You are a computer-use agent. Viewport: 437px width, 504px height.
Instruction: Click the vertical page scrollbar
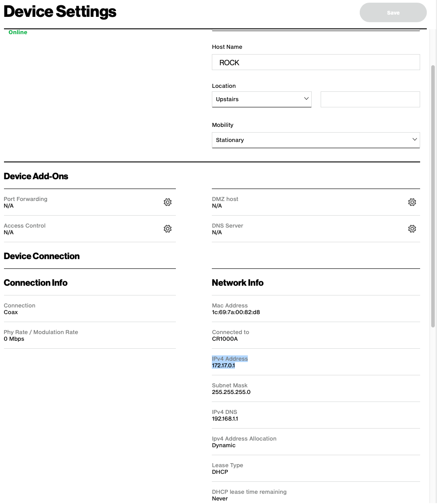(x=433, y=195)
